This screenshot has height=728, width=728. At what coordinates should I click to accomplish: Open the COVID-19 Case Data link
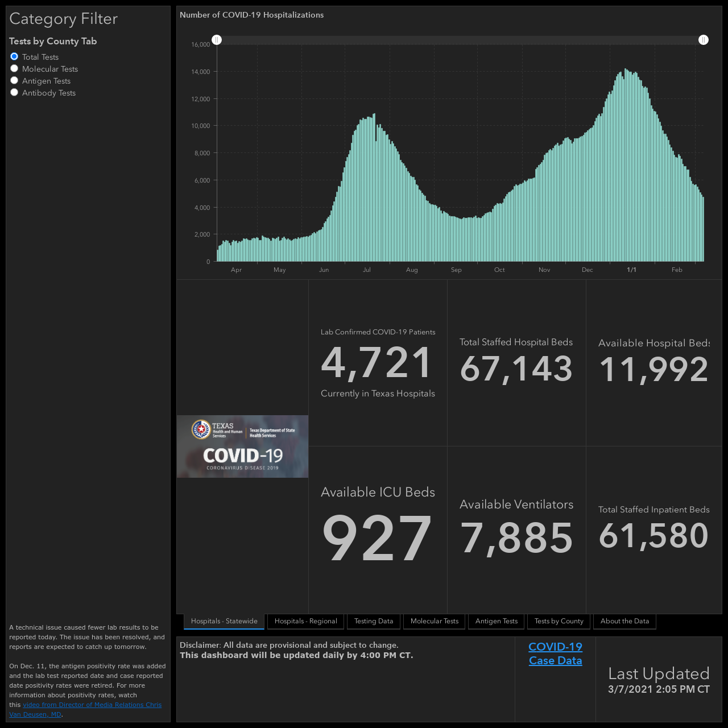(x=555, y=653)
